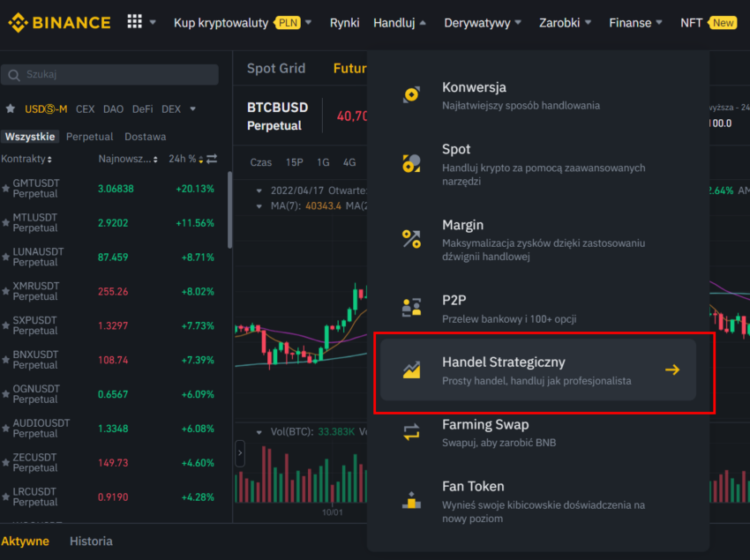
Task: Show Wszystkie contracts filter
Action: tap(30, 137)
